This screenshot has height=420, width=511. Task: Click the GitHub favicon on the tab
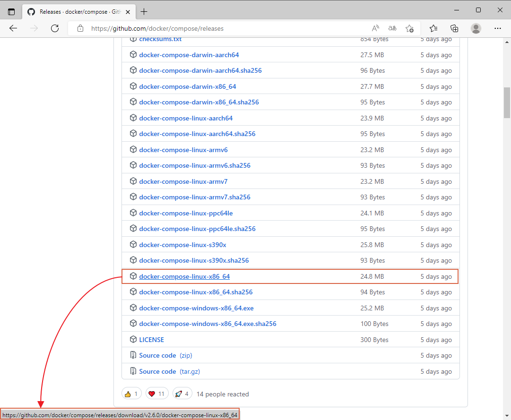point(31,12)
